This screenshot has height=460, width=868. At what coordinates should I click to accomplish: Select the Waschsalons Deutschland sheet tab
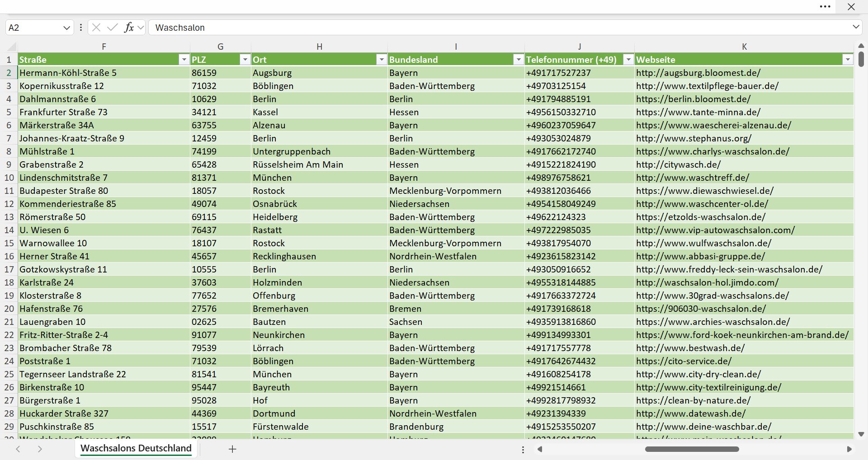(x=136, y=448)
